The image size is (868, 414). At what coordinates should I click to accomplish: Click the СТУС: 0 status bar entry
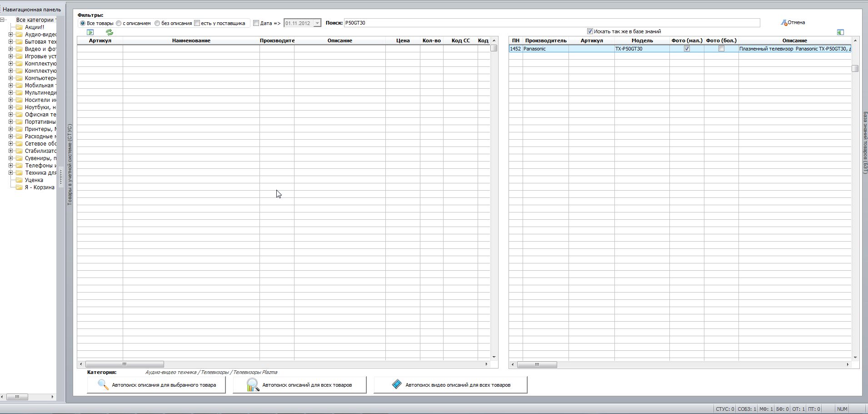[x=725, y=409]
